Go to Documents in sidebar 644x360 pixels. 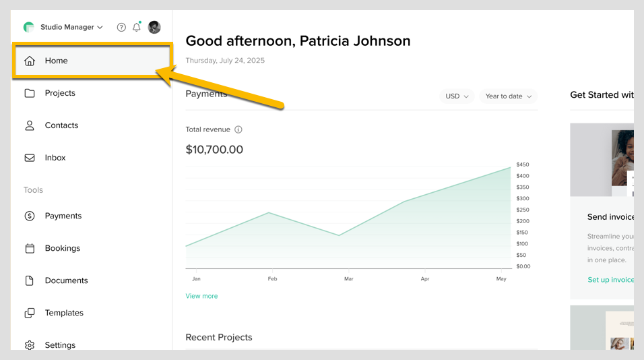pyautogui.click(x=66, y=280)
